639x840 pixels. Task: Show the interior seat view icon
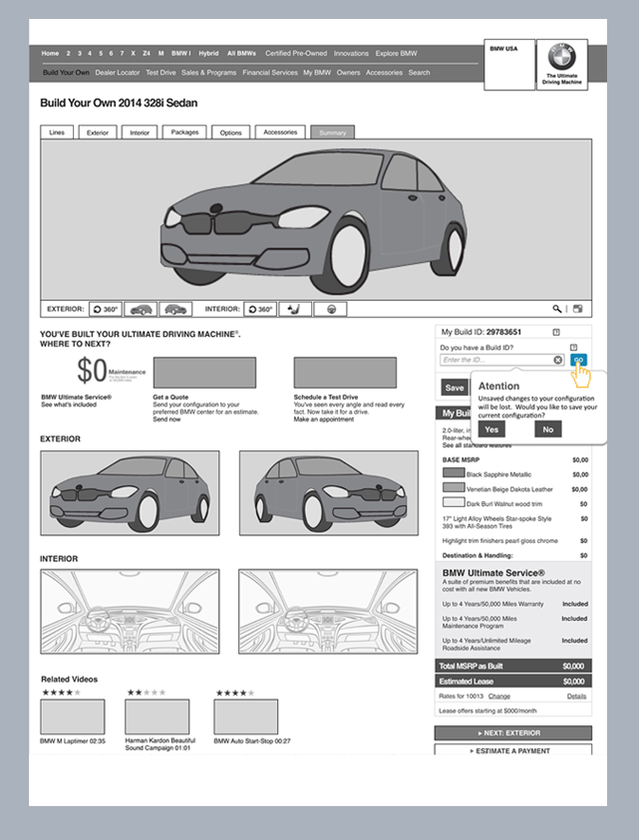(295, 309)
